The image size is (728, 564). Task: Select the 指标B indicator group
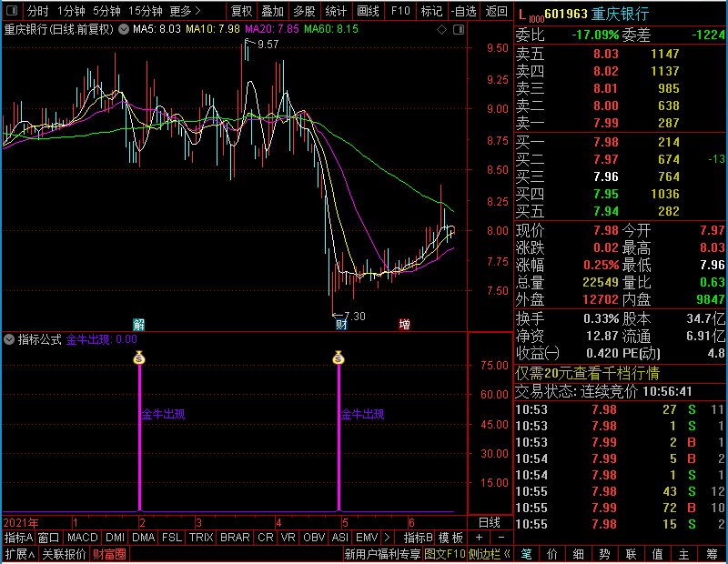point(419,538)
